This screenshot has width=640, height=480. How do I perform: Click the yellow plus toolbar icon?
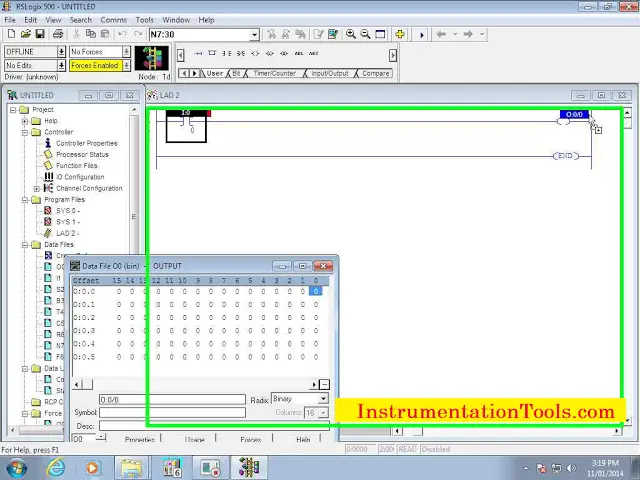(x=400, y=34)
